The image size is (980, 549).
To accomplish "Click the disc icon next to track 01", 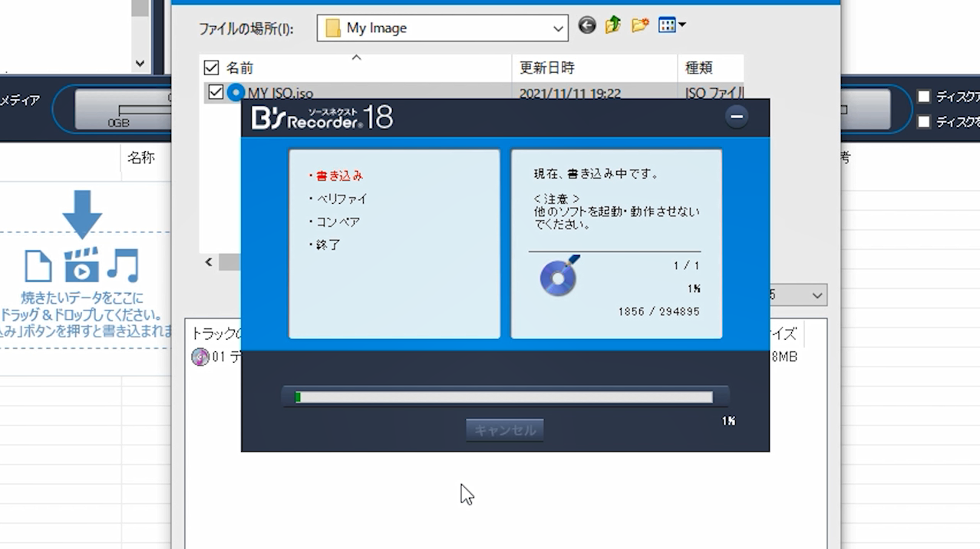I will 200,357.
